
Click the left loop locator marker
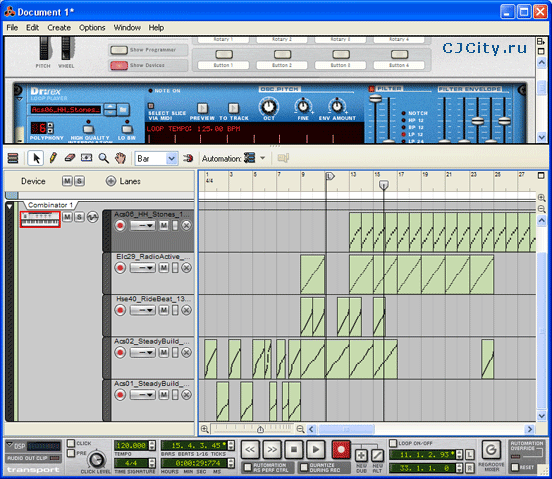coord(330,176)
